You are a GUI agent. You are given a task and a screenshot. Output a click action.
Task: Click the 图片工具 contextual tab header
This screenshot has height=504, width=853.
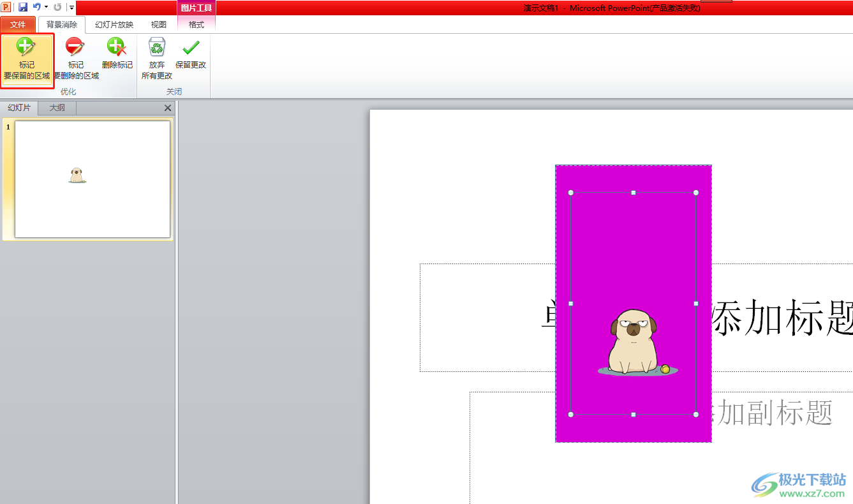(197, 8)
